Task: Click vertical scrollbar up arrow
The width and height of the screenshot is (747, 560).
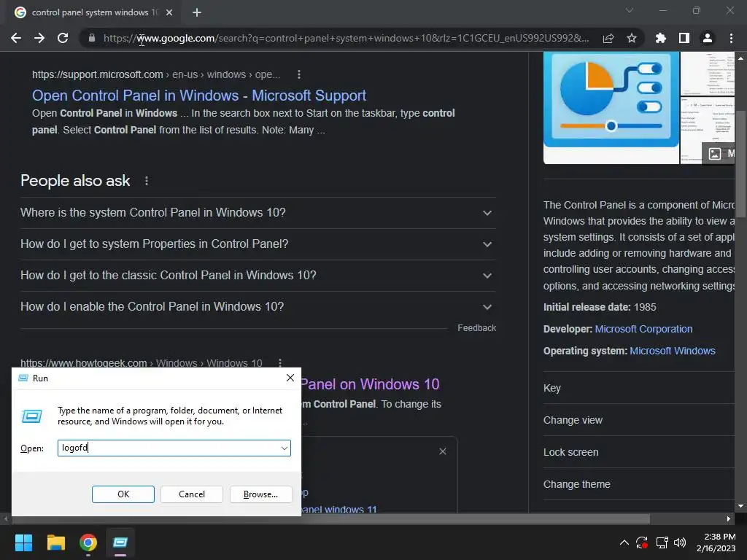Action: pyautogui.click(x=740, y=58)
